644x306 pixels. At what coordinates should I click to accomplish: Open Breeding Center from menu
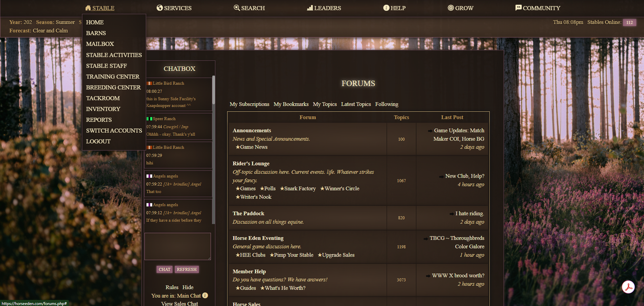coord(113,87)
